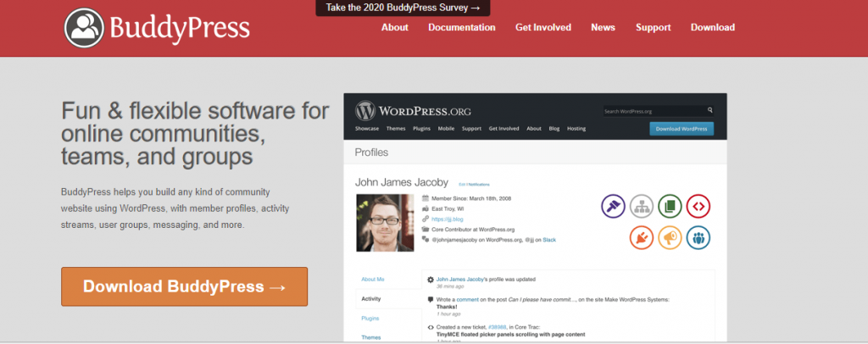Open Hosting in WordPress.org nav
Image resolution: width=868 pixels, height=344 pixels.
pyautogui.click(x=576, y=128)
